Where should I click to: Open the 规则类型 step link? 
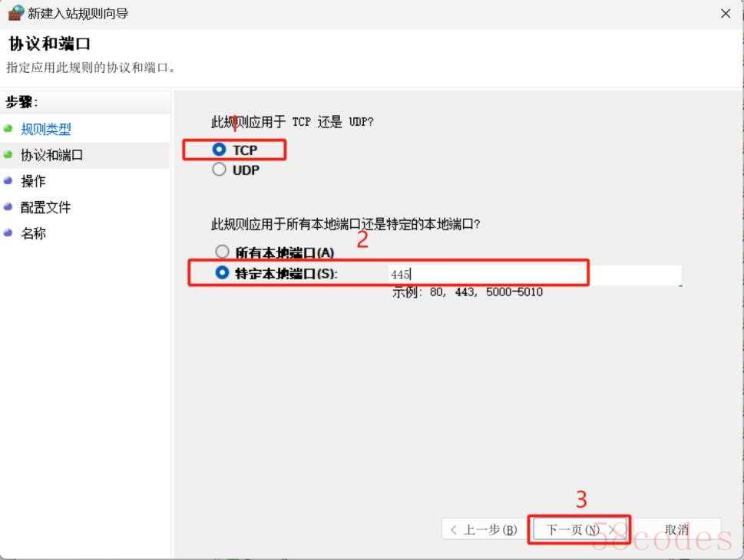(46, 129)
